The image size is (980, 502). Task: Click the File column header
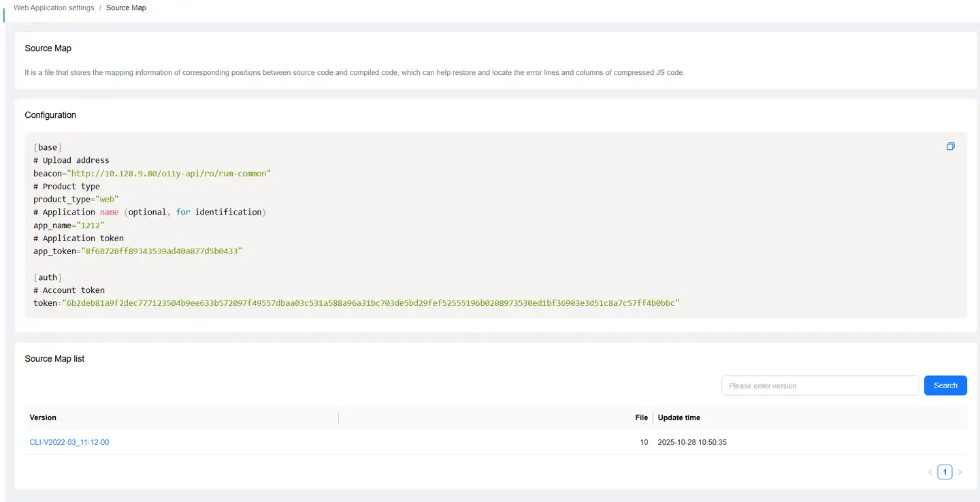pyautogui.click(x=641, y=418)
